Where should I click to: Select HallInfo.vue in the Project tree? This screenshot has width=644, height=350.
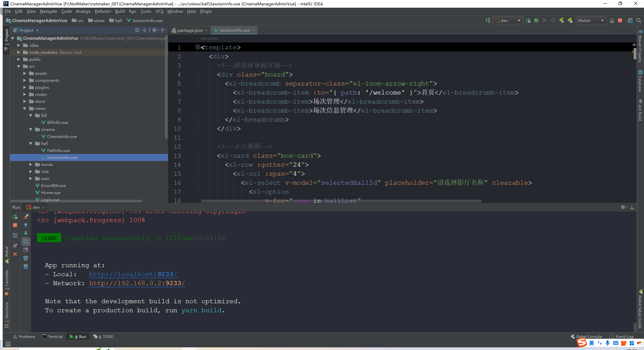point(58,150)
